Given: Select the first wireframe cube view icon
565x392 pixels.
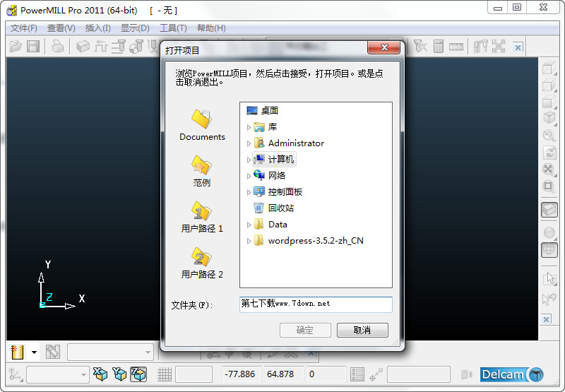Looking at the screenshot, I should pos(549,68).
